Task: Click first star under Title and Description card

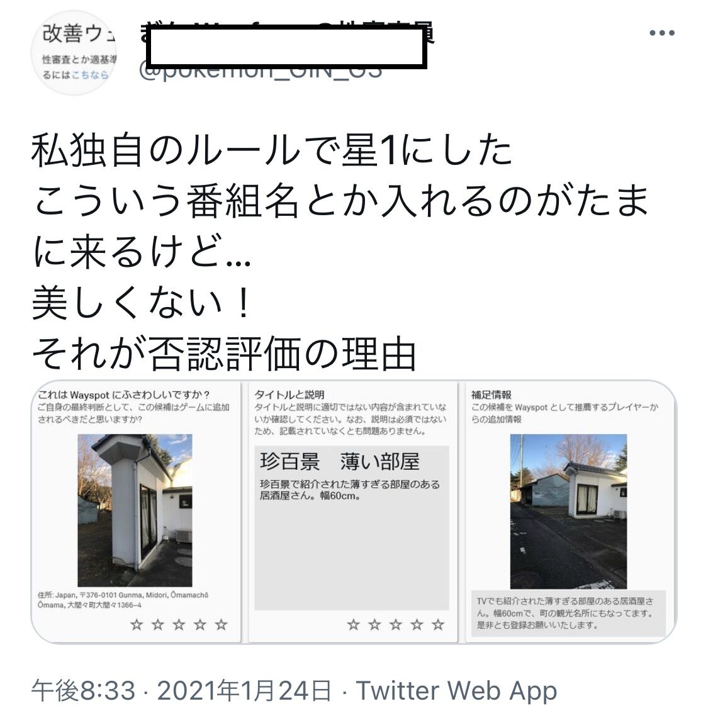Action: click(353, 624)
